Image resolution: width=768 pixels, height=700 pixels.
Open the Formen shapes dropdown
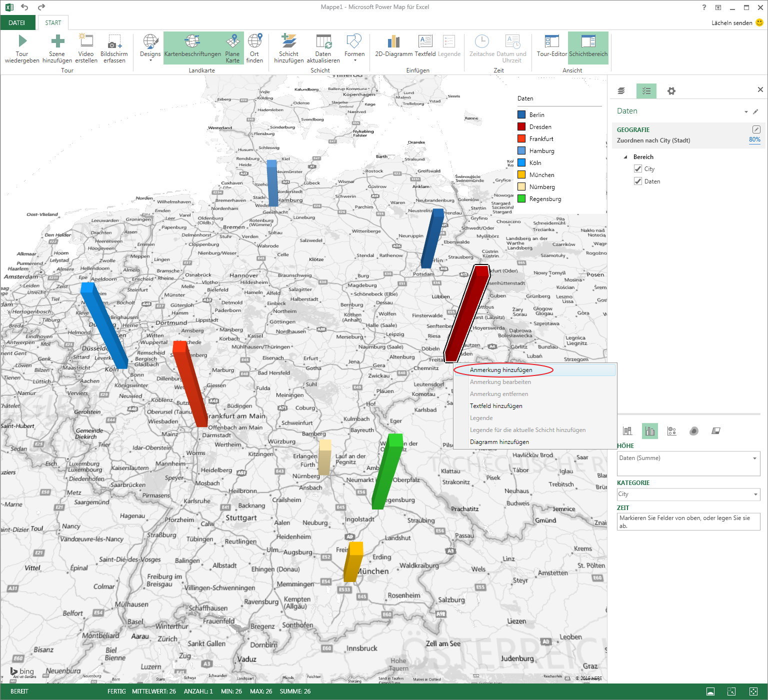click(354, 48)
